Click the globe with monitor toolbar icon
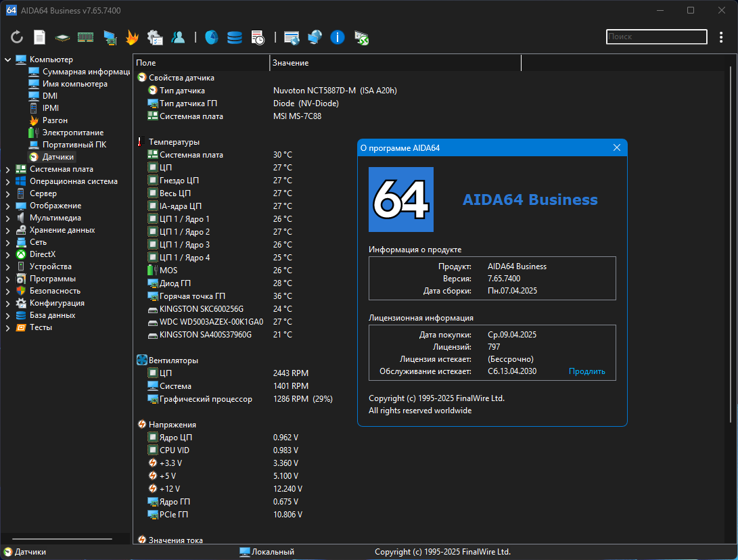This screenshot has width=738, height=560. coord(315,37)
